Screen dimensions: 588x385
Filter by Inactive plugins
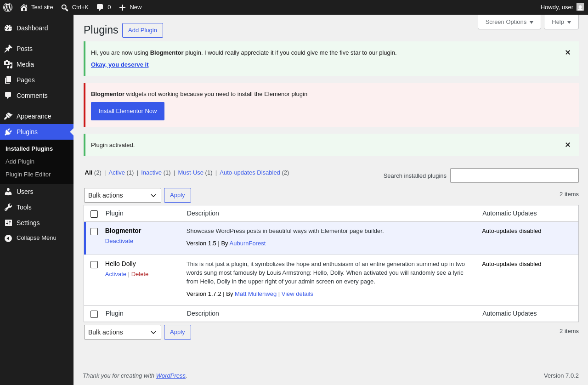(151, 173)
